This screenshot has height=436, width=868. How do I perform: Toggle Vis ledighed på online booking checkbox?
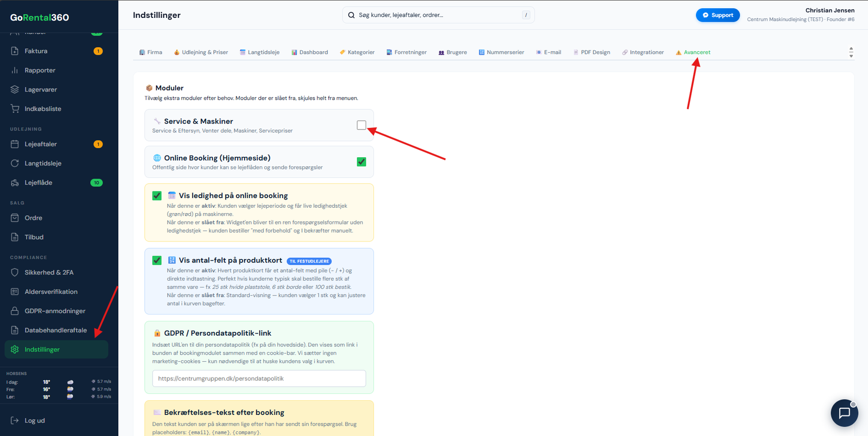click(x=157, y=196)
